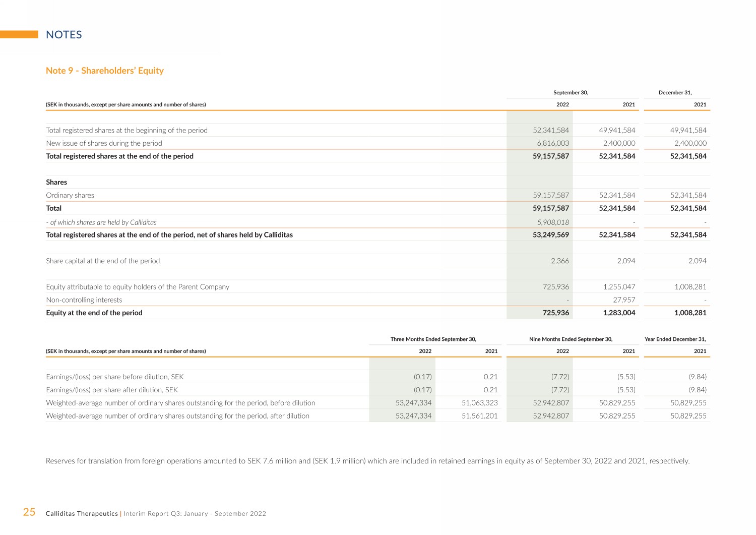
Task: Click the 'September 30,' column header in the first table
Action: click(x=571, y=93)
